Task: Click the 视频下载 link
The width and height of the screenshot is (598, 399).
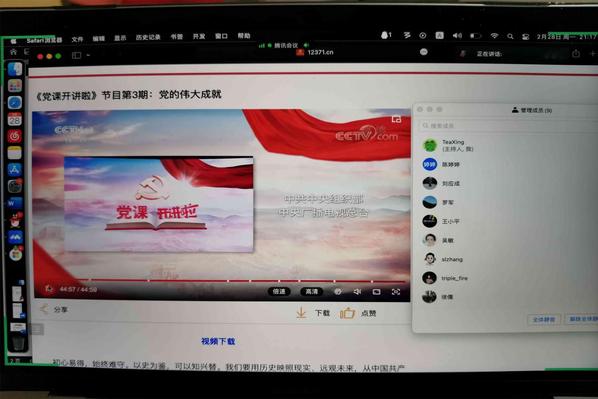Action: click(218, 341)
